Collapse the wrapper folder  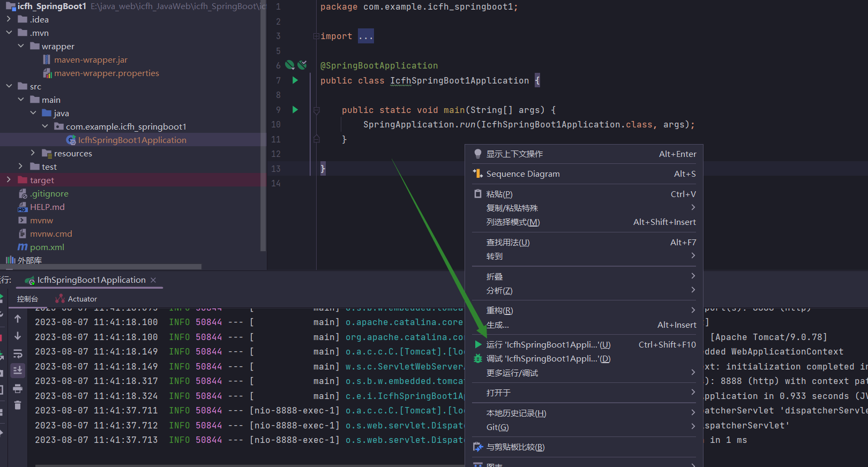[21, 46]
